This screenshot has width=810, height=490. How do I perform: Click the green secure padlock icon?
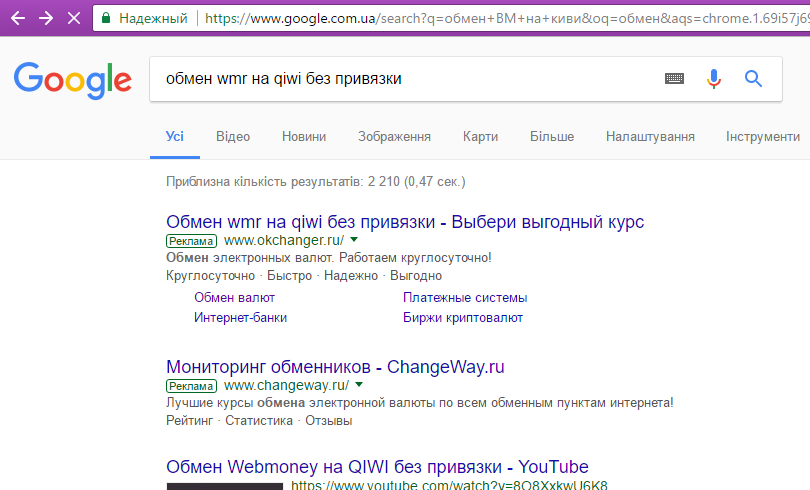click(x=106, y=18)
